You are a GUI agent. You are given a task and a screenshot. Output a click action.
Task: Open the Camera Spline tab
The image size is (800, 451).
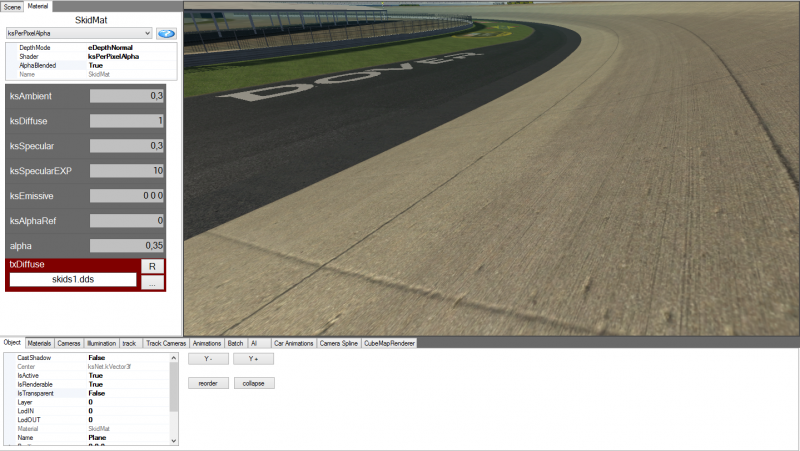[x=339, y=343]
